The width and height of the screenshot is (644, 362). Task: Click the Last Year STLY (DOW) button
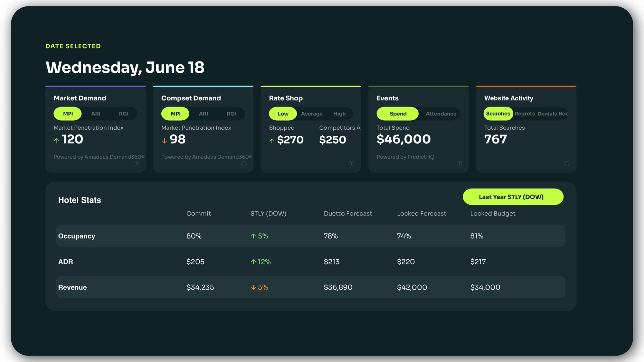pos(513,197)
